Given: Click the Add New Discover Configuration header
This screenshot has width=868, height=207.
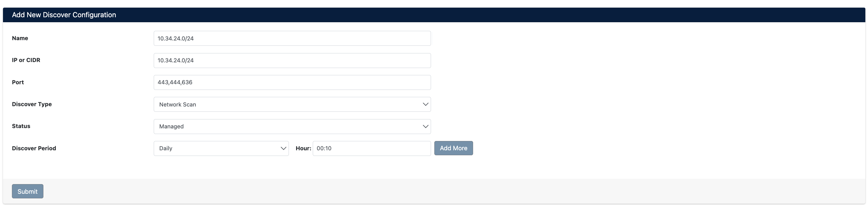Looking at the screenshot, I should 64,15.
